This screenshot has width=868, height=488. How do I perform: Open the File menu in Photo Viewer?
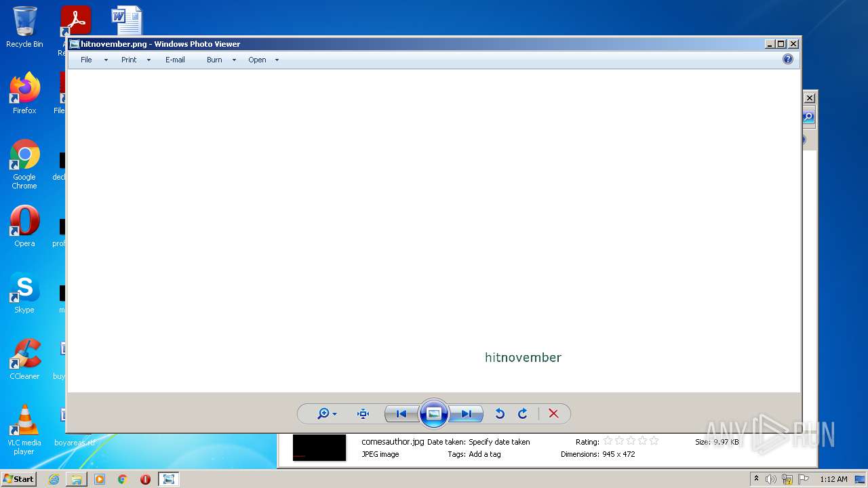click(x=86, y=60)
